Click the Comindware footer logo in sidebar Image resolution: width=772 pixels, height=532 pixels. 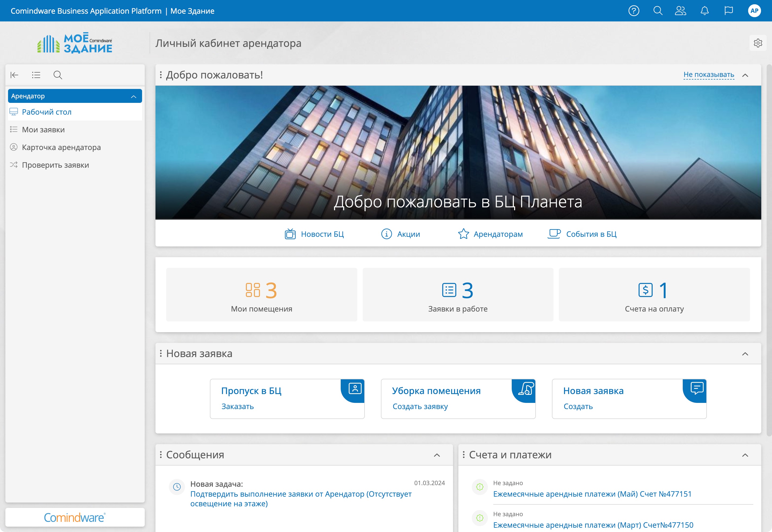(75, 517)
